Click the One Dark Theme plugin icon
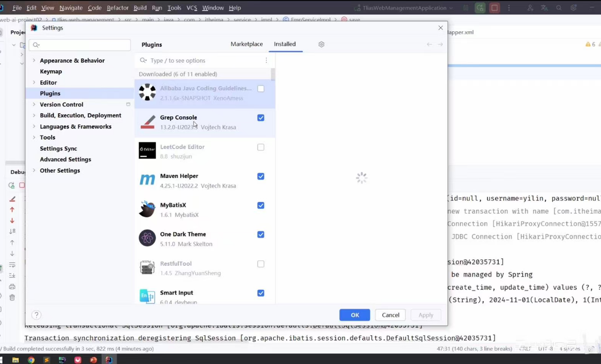 click(x=147, y=238)
